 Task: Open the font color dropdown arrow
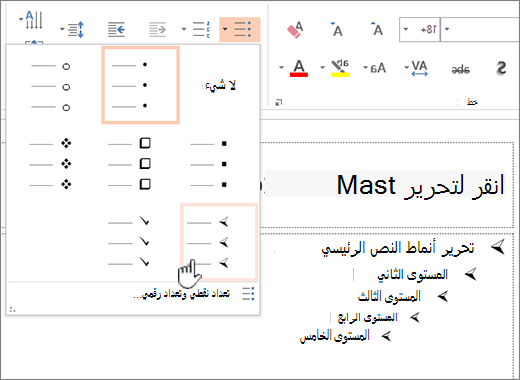[x=281, y=68]
